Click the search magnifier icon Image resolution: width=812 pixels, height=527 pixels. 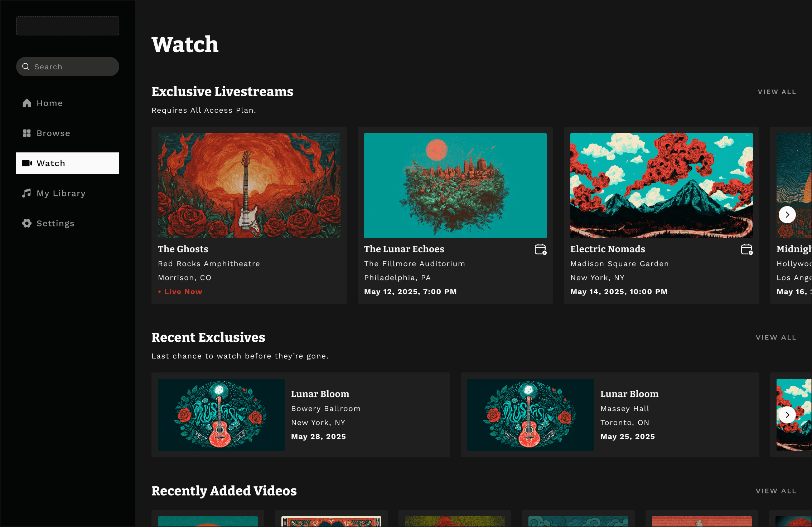click(26, 67)
